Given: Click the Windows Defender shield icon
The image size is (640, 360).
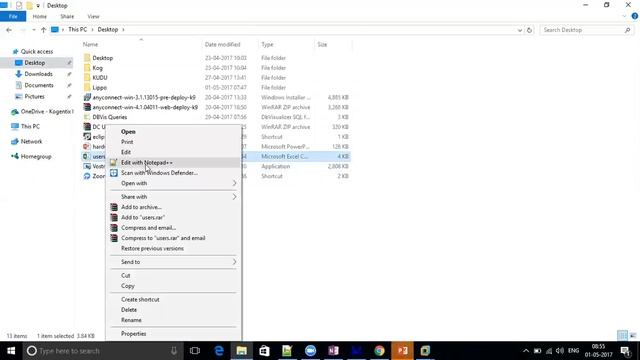Looking at the screenshot, I should (113, 173).
